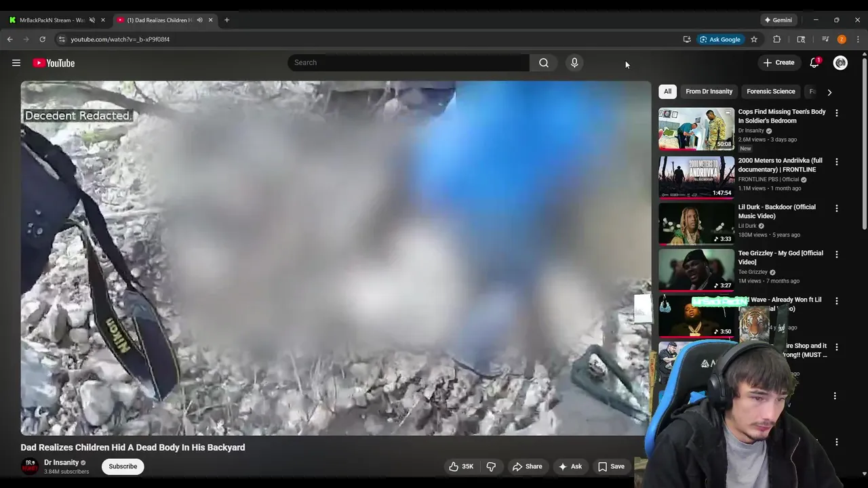Start voice search with the microphone

point(574,62)
